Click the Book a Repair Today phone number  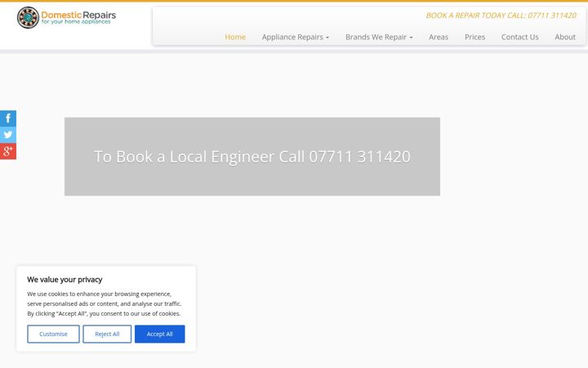point(501,16)
